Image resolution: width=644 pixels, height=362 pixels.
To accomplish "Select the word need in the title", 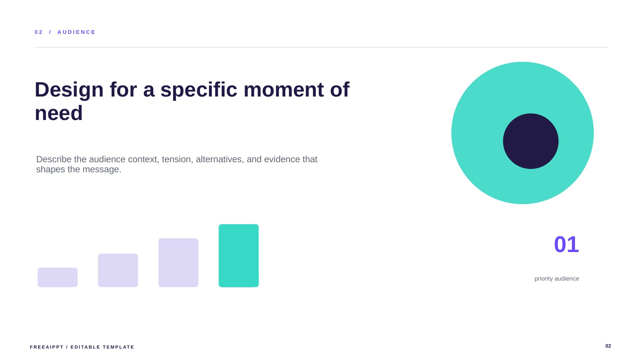I will coord(59,113).
